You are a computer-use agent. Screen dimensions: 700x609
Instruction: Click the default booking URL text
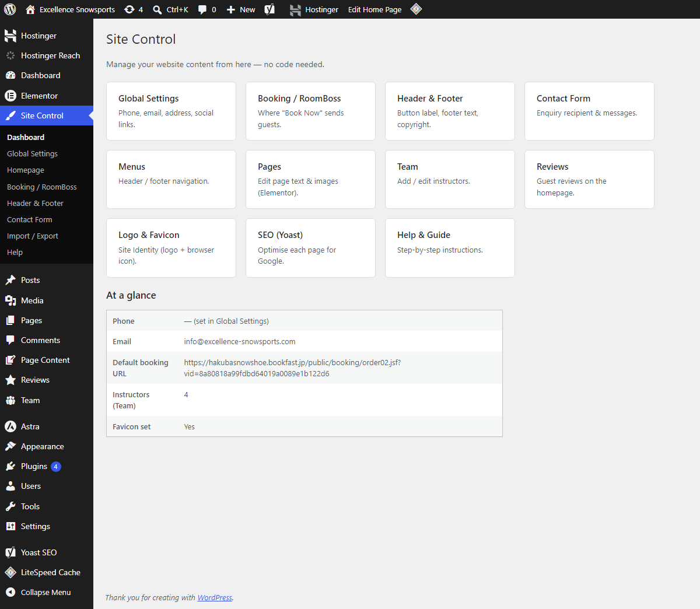292,367
